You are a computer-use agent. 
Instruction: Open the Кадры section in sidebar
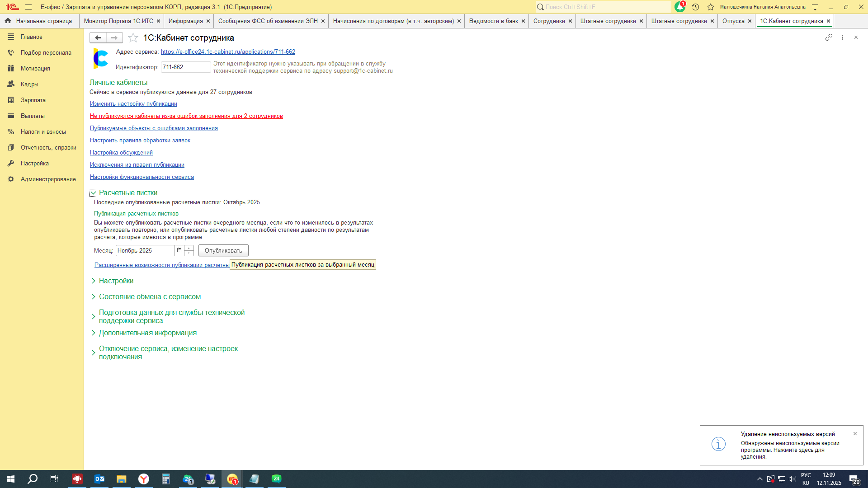(x=29, y=84)
